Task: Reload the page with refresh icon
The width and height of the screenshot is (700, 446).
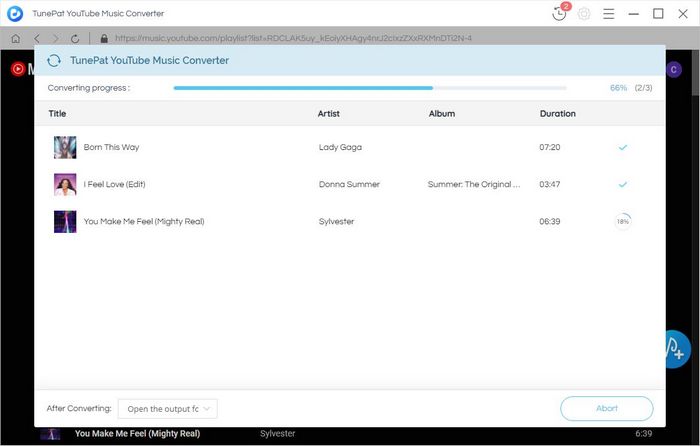Action: click(x=75, y=38)
